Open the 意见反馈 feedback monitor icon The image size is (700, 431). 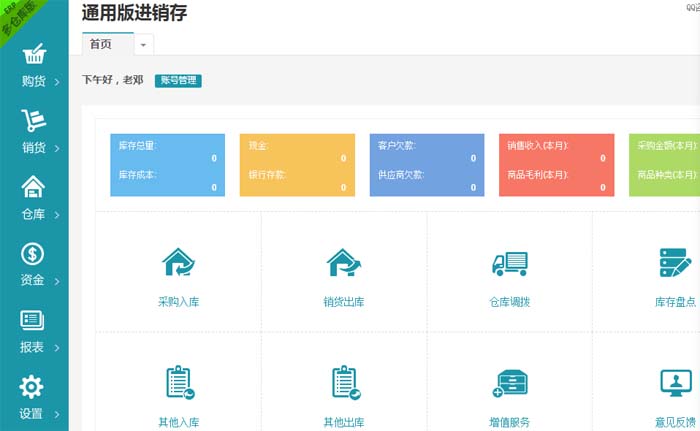(674, 383)
